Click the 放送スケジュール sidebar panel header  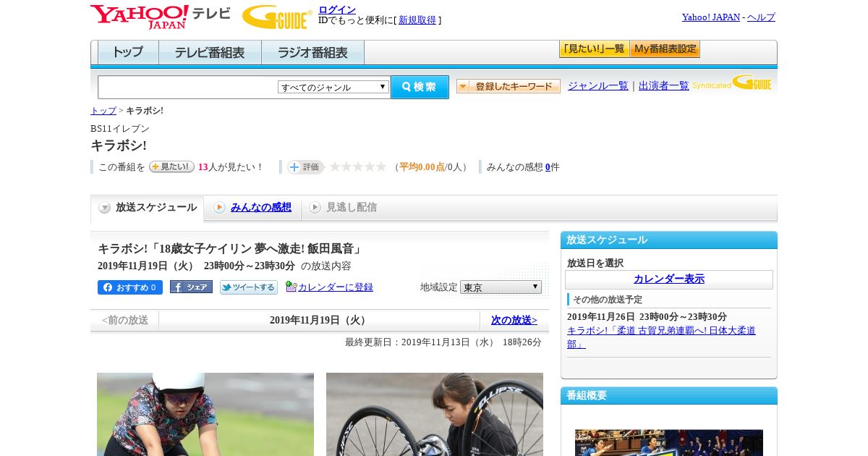pos(669,240)
